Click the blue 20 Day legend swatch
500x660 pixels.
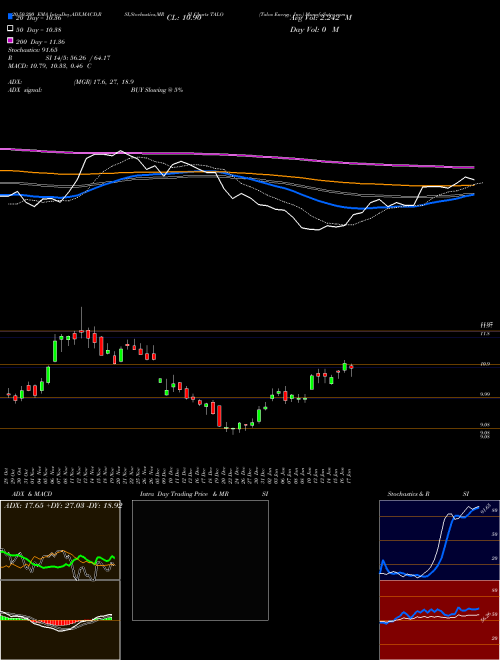pos(11,17)
